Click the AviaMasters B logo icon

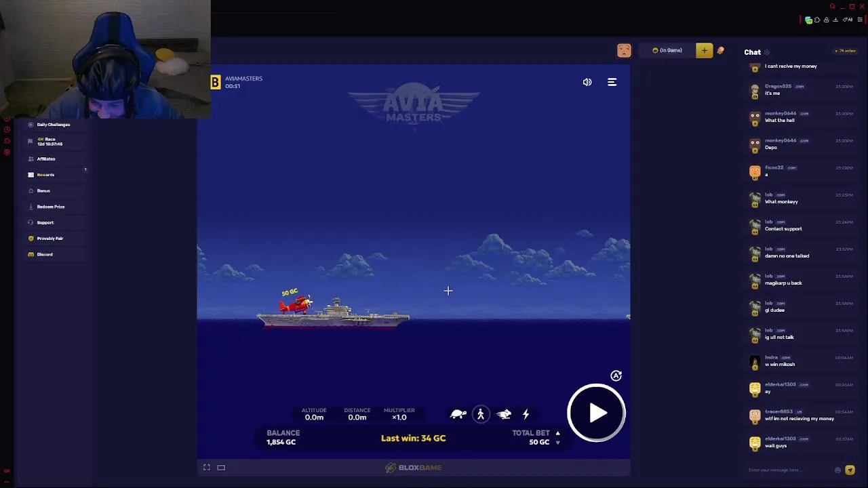point(215,82)
